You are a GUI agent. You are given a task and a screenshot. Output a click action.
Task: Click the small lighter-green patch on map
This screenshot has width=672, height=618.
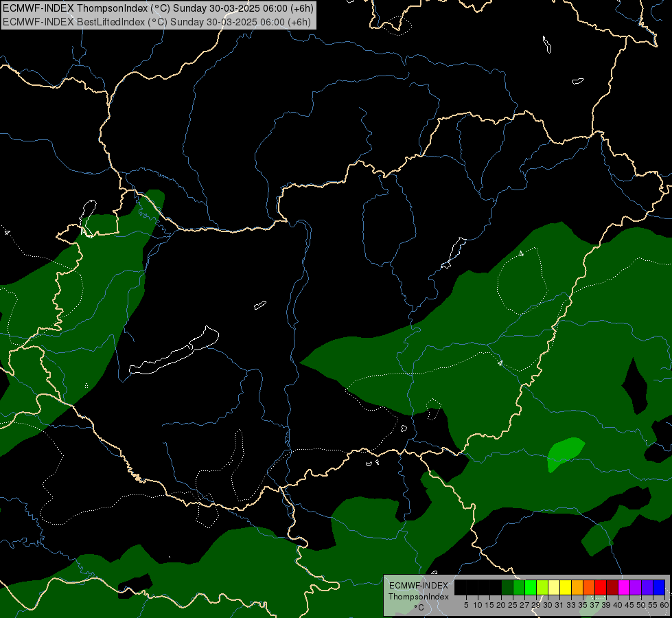point(565,454)
